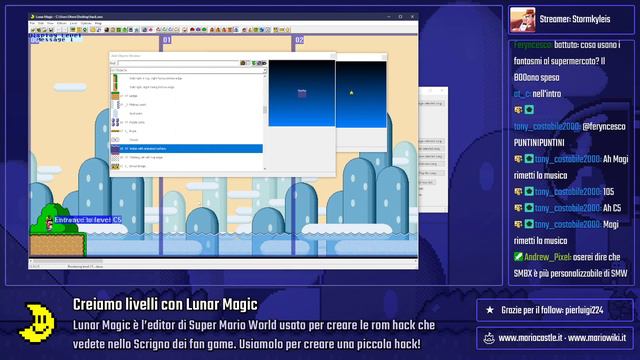Image resolution: width=640 pixels, height=360 pixels.
Task: Maximize the Lunar Magic window
Action: pos(400,17)
